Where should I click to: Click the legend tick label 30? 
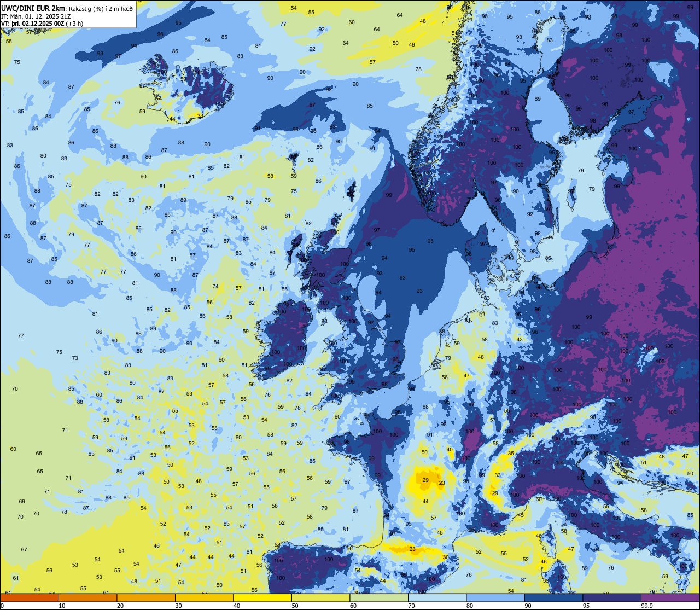tap(178, 606)
